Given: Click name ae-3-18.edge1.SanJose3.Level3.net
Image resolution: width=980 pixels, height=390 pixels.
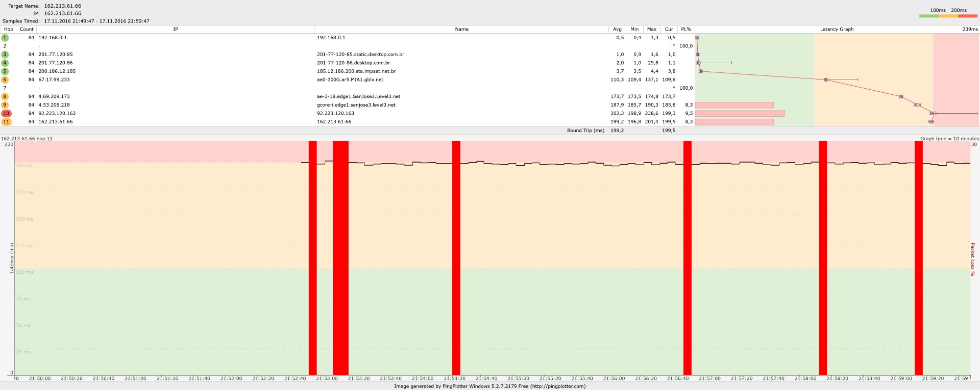Looking at the screenshot, I should 359,97.
